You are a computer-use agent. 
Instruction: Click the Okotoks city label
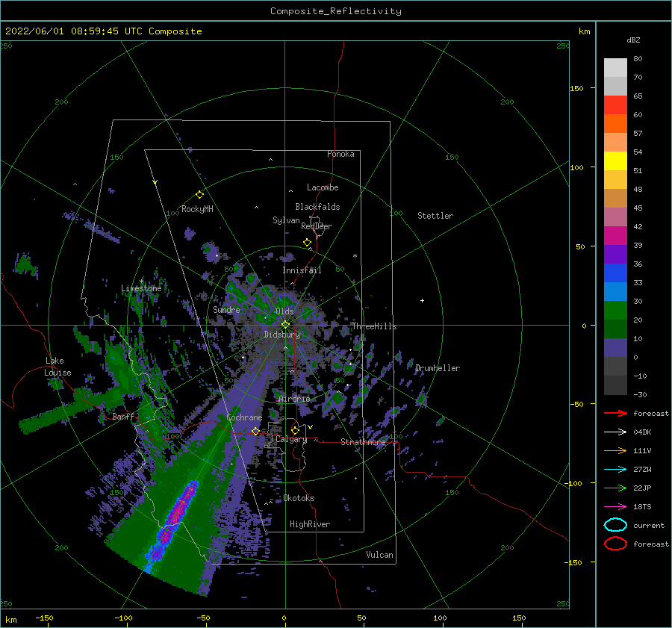[299, 498]
